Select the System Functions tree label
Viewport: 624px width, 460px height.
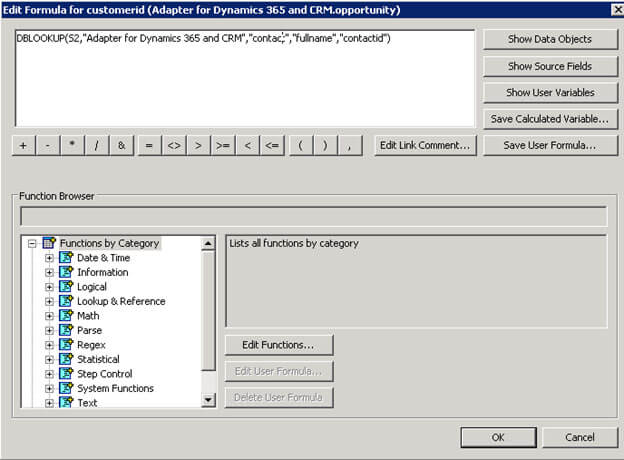pyautogui.click(x=115, y=389)
